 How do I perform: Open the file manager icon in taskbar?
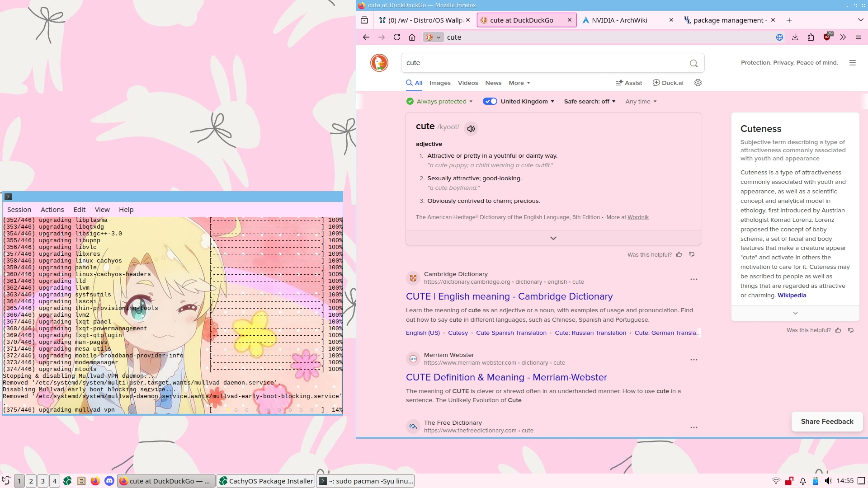tap(81, 481)
